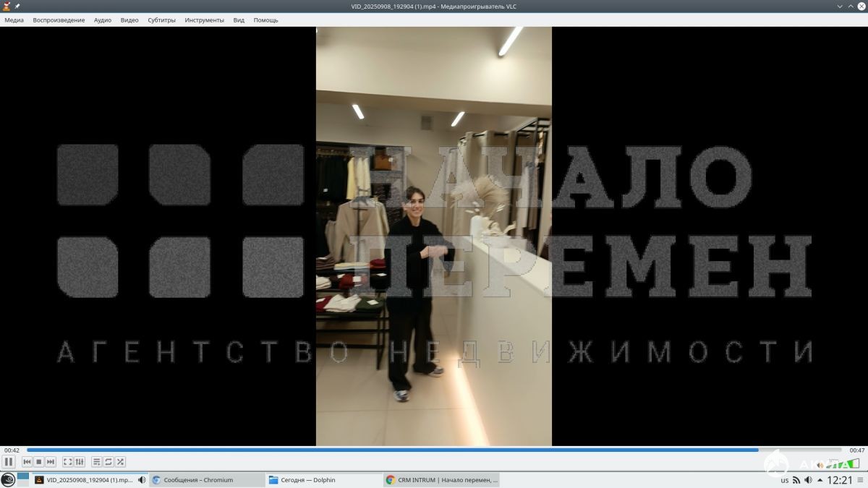
Task: Switch to Сообщения – Chromium taskbar window
Action: (207, 480)
